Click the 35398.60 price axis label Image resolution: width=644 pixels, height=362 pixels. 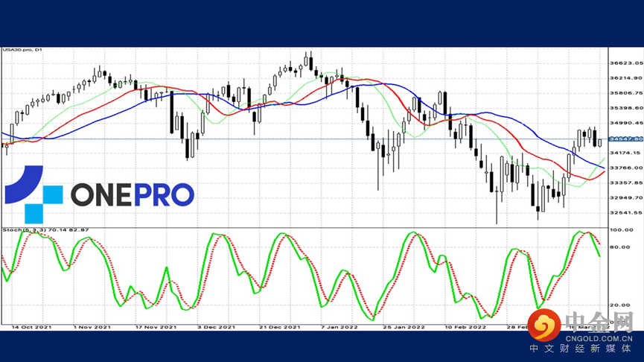point(626,108)
